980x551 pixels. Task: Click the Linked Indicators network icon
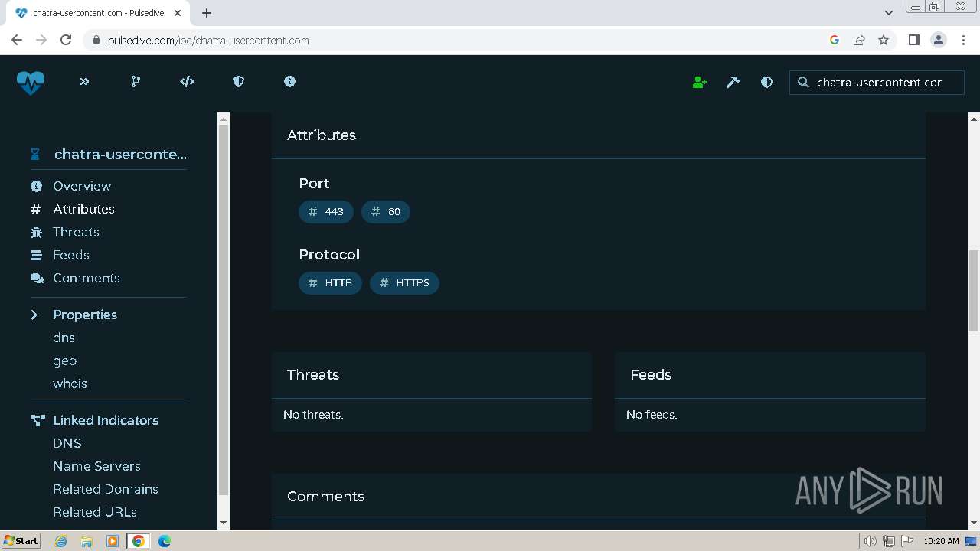click(38, 420)
